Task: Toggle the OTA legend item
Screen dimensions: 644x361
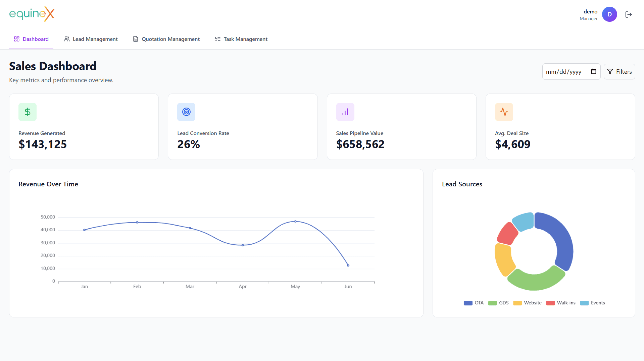Action: point(474,303)
